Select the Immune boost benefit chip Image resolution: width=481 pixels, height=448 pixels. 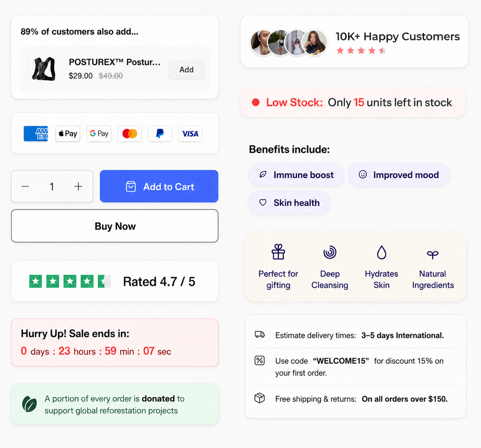tap(296, 175)
